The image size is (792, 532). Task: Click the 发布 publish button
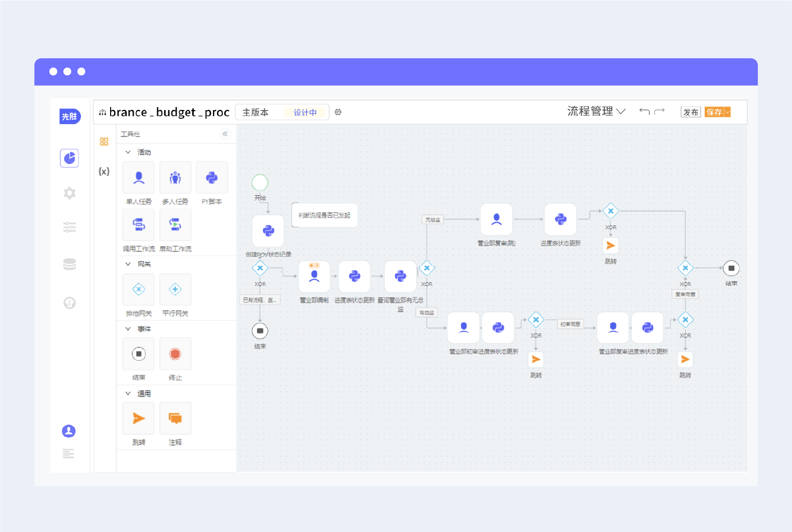(x=691, y=112)
